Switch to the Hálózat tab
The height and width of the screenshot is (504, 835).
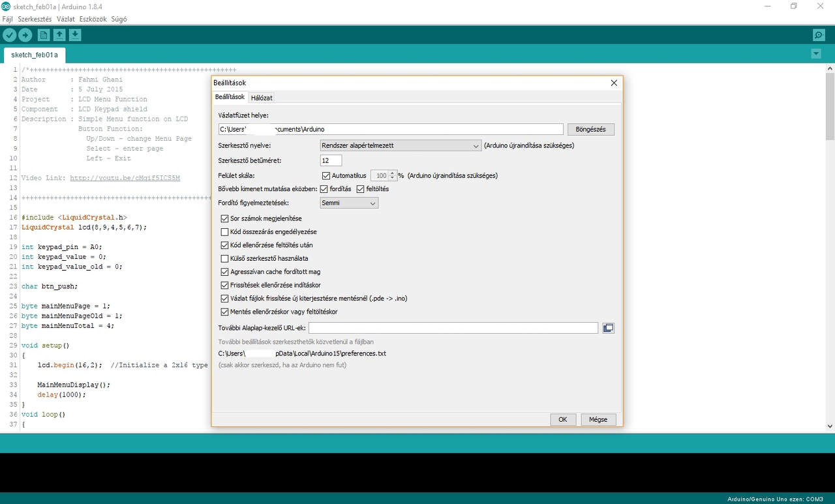(x=262, y=98)
